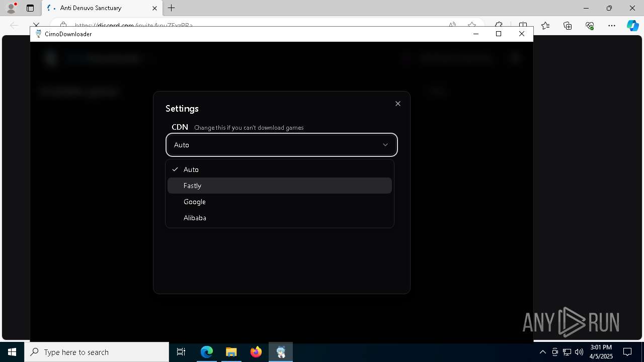This screenshot has height=362, width=644.
Task: Show hidden system tray icons
Action: click(542, 352)
